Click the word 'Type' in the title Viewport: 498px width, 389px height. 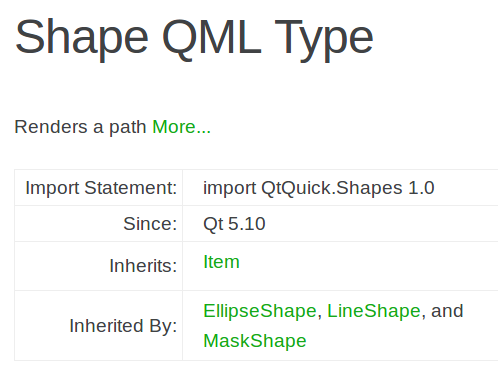324,40
